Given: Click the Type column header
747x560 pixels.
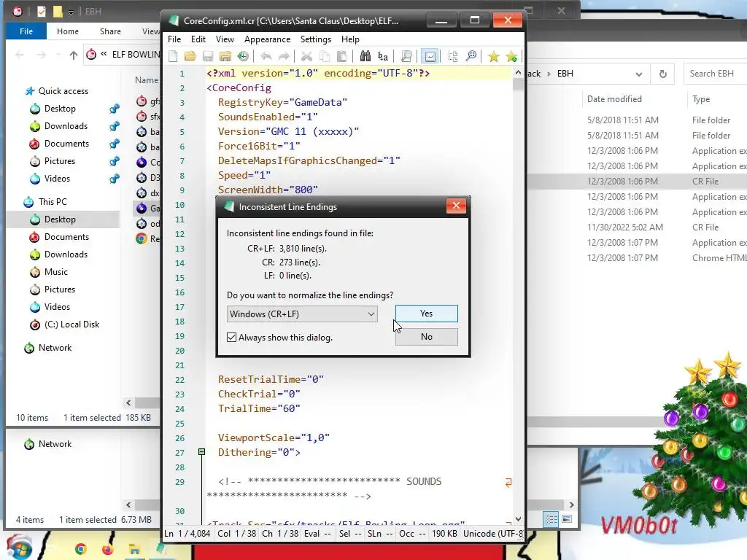Looking at the screenshot, I should click(701, 99).
